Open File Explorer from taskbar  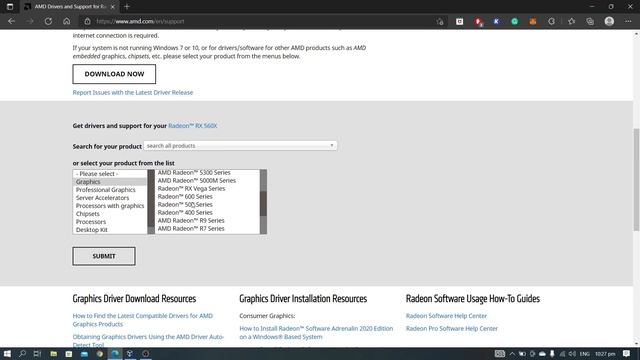pos(53,354)
